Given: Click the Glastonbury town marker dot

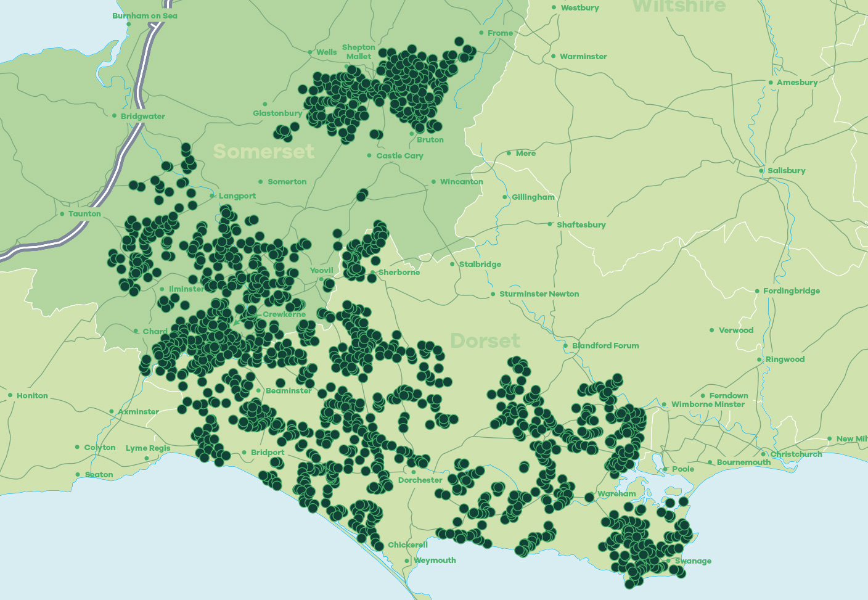Looking at the screenshot, I should click(x=265, y=104).
